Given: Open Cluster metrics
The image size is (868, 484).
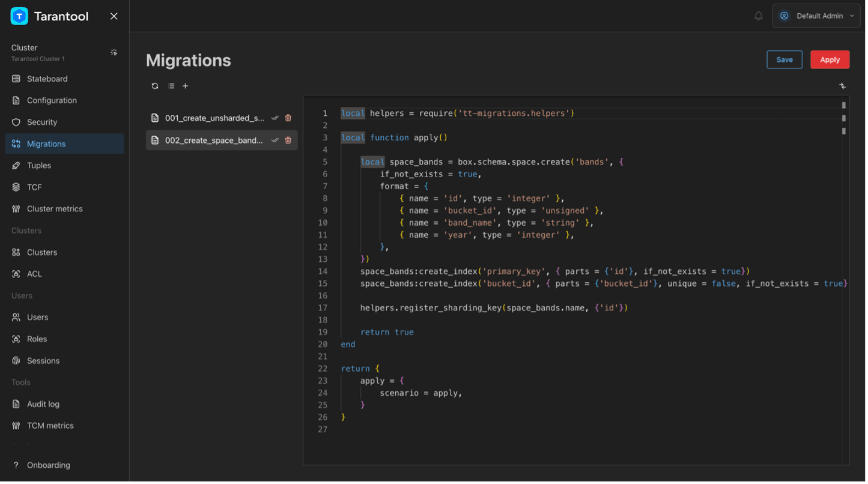Looking at the screenshot, I should pos(65,210).
